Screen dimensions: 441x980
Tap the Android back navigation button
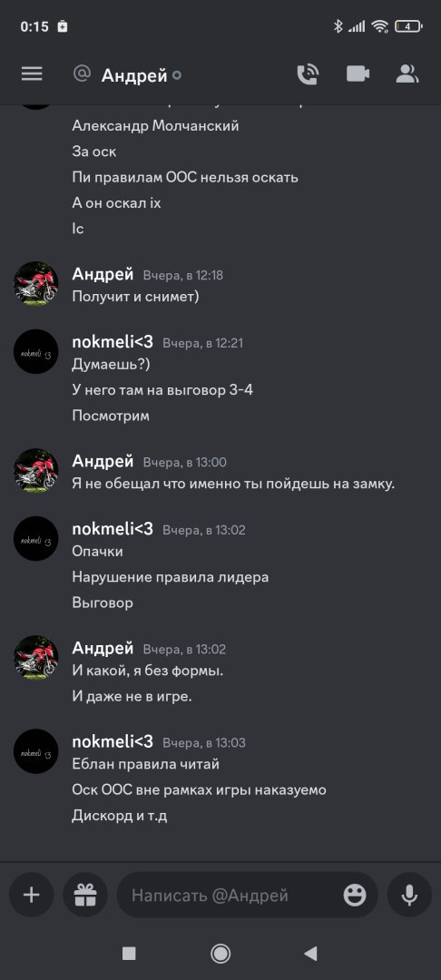[x=310, y=953]
